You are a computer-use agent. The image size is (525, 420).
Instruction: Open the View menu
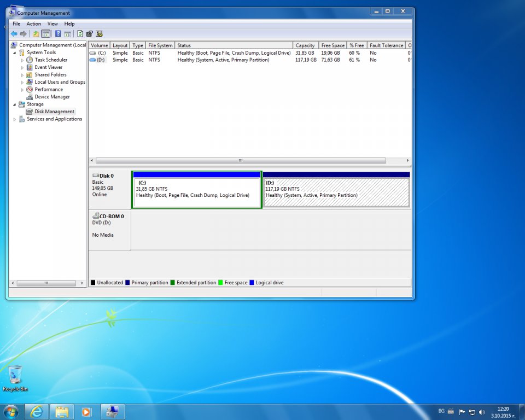(52, 24)
